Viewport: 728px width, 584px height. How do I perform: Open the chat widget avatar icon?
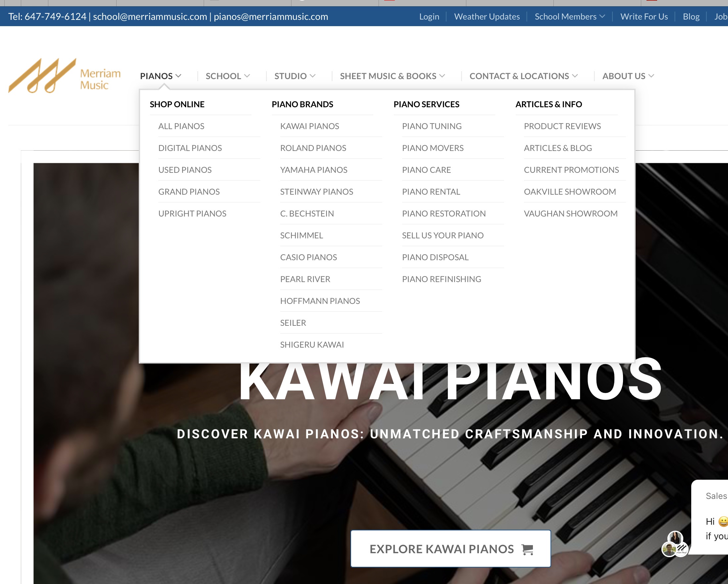tap(675, 544)
